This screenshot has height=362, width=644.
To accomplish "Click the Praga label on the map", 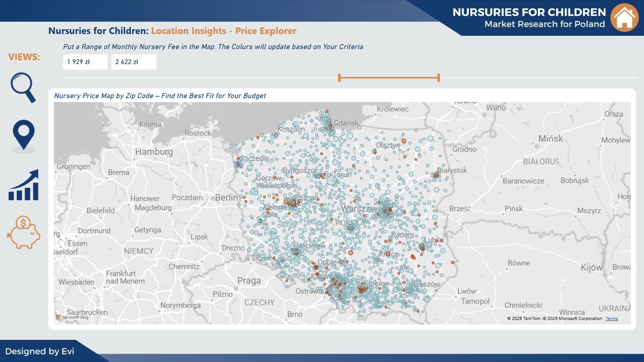I will coord(249,281).
